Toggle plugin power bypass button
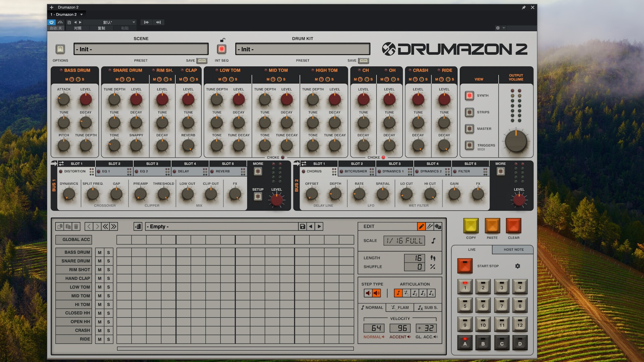This screenshot has width=644, height=362. (51, 22)
